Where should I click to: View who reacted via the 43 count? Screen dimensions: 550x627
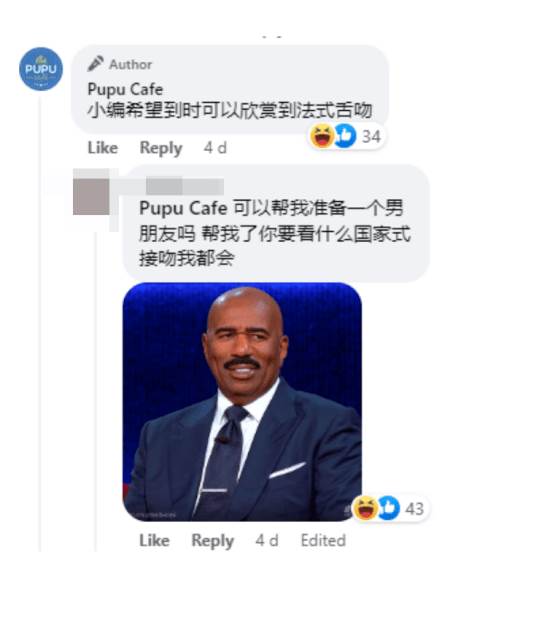point(414,509)
